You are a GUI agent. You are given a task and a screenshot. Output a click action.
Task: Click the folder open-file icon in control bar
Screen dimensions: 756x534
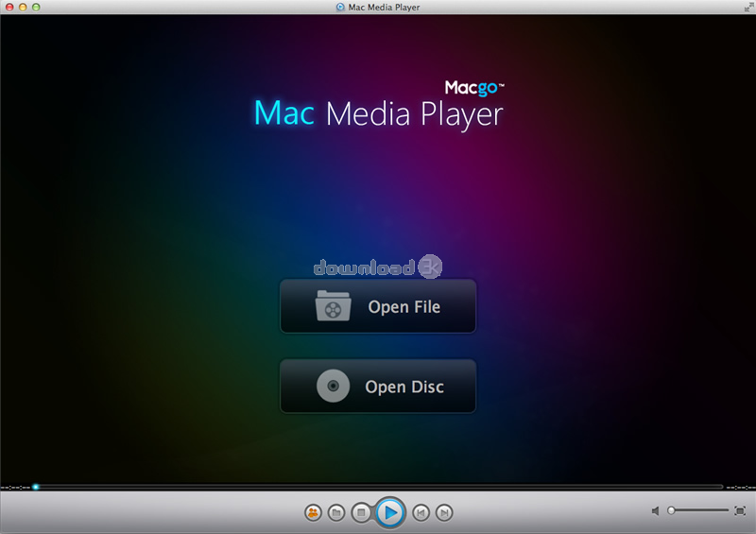[336, 512]
